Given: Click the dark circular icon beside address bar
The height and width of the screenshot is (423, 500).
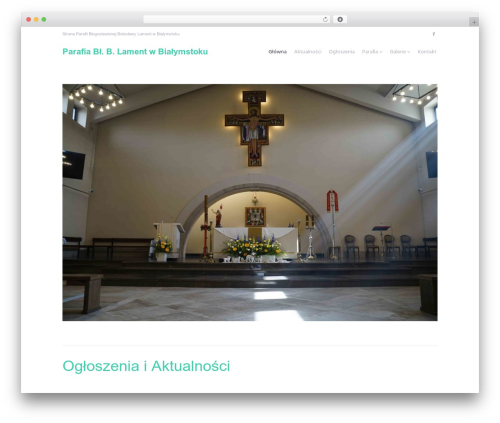Looking at the screenshot, I should click(x=340, y=20).
